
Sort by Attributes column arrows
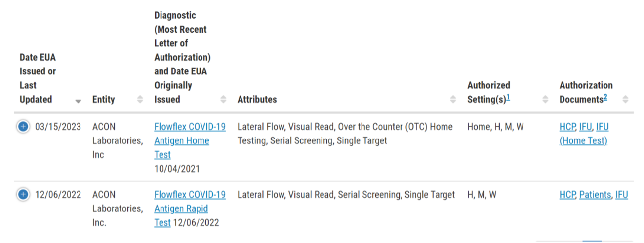[x=453, y=100]
